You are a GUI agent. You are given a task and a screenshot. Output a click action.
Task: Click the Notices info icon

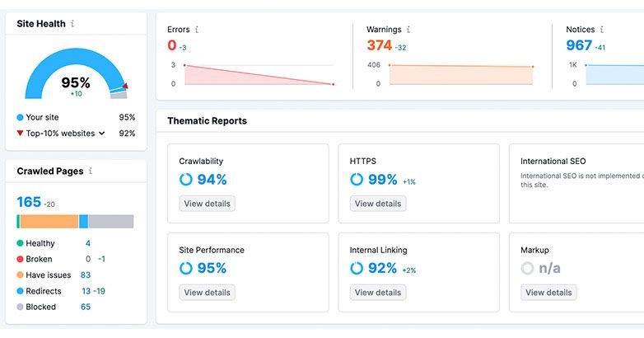[x=602, y=30]
